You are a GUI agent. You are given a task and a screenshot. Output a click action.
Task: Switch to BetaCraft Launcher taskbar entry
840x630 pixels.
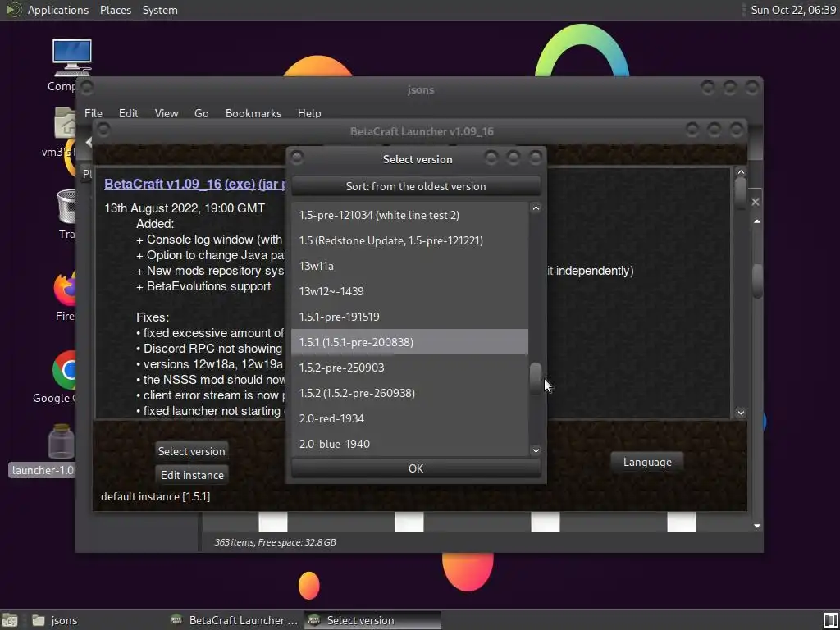coord(234,620)
